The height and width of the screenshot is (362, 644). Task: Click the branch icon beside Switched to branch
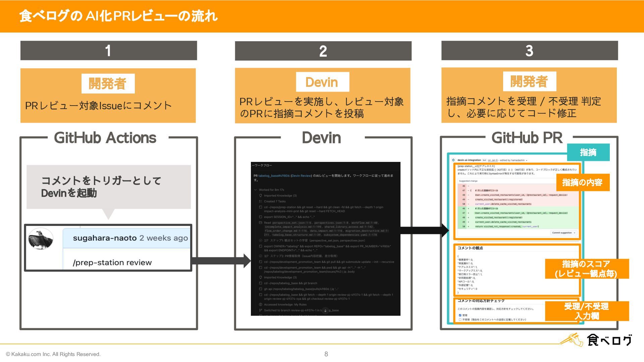click(x=260, y=310)
